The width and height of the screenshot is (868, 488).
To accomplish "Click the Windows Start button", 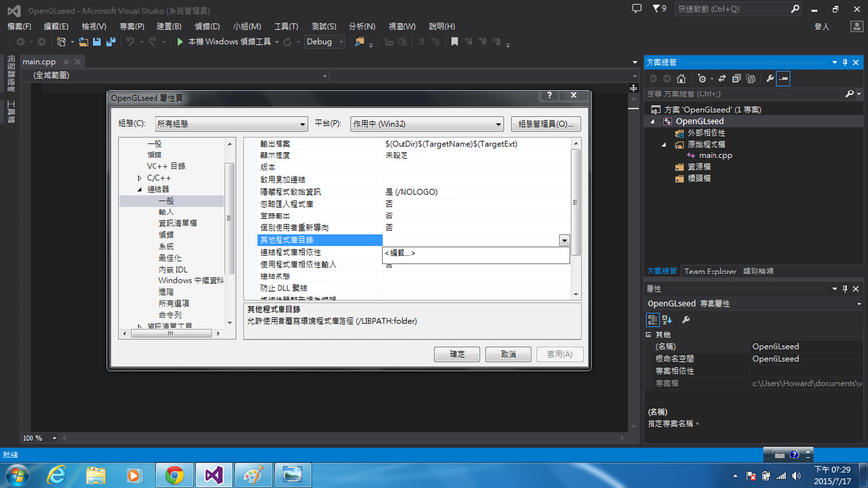I will [17, 476].
